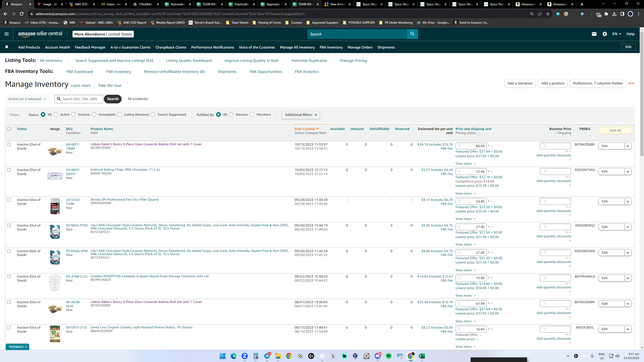Open the Santa Cruz Peanut Butter product thumbnail

pos(55,334)
